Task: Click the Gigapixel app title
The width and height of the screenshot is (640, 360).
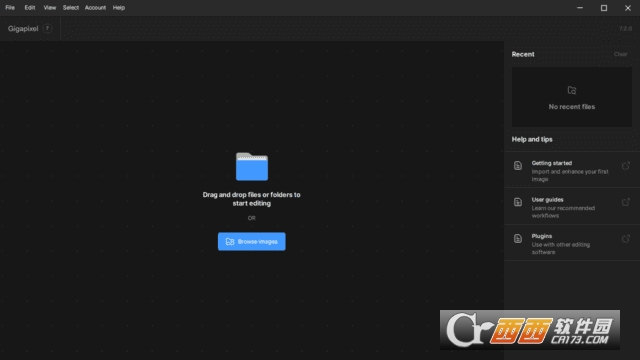Action: pos(23,29)
